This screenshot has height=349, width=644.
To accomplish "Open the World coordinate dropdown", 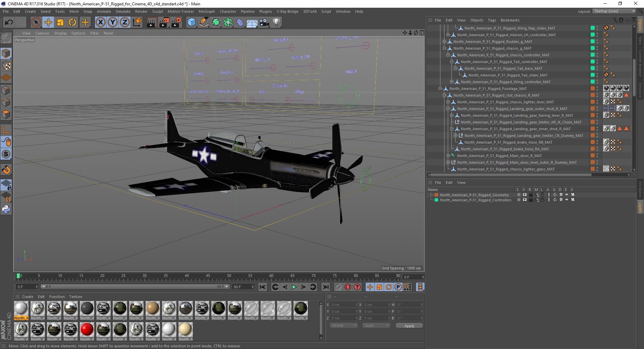I will coord(344,326).
